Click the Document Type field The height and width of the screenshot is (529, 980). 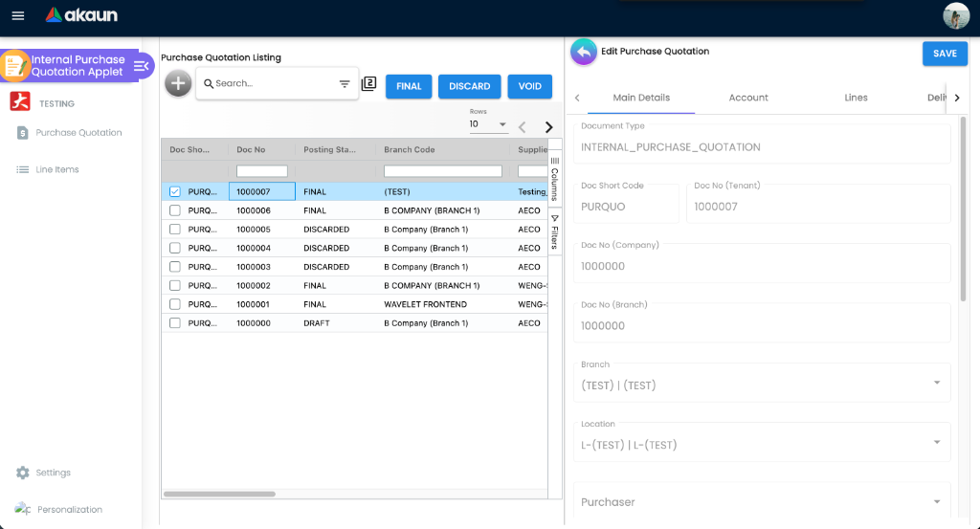762,143
